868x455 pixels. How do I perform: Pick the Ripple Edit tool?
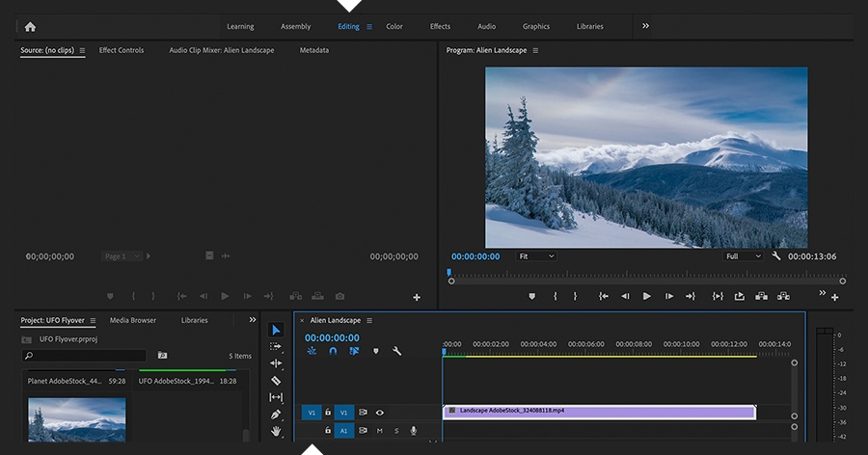276,363
